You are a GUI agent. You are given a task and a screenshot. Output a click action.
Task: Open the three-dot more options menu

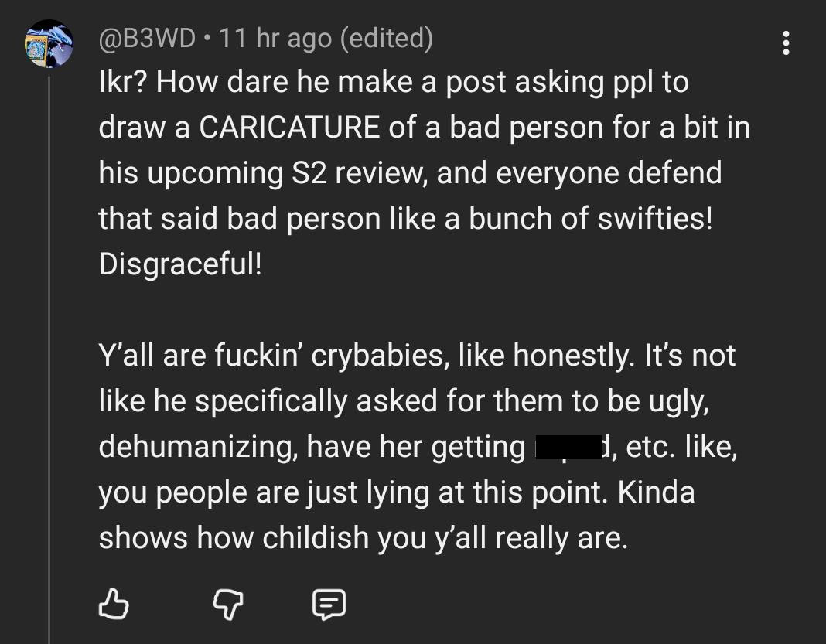(786, 43)
